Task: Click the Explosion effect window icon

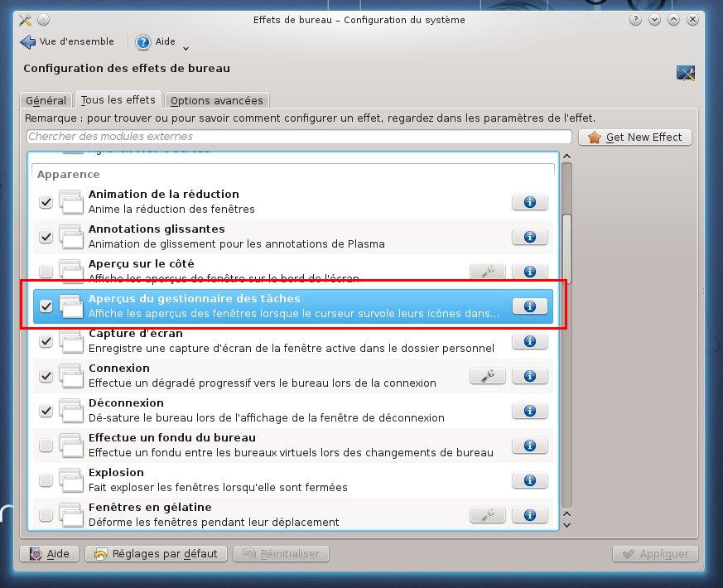Action: pos(71,480)
